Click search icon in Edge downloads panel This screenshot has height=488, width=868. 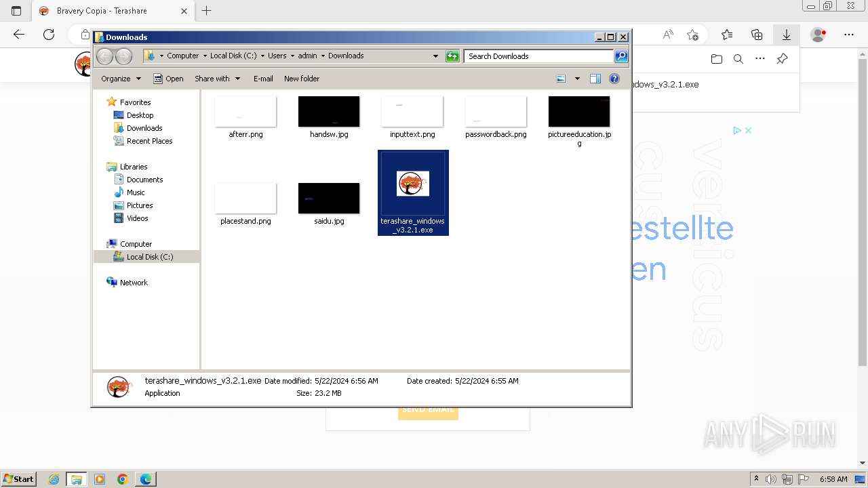pyautogui.click(x=738, y=59)
